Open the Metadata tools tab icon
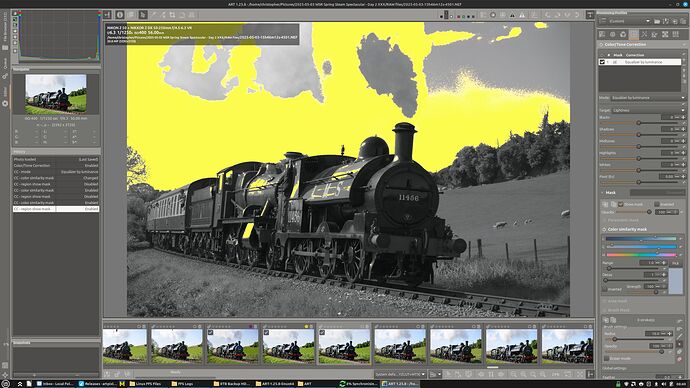 point(675,34)
